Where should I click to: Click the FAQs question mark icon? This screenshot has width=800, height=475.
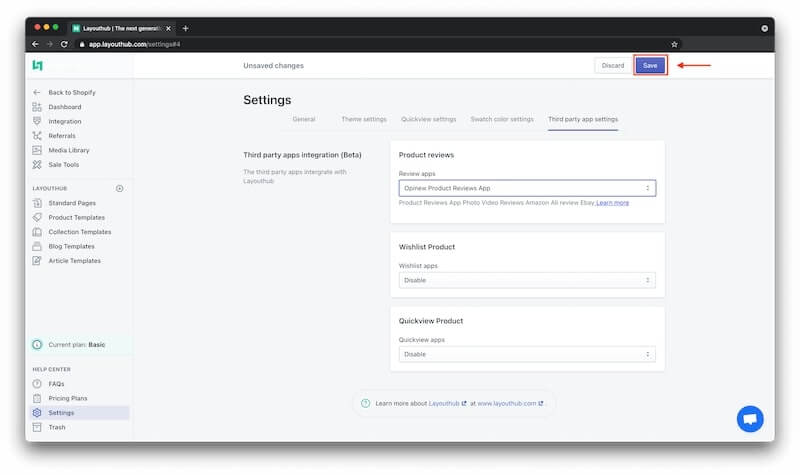(x=37, y=384)
